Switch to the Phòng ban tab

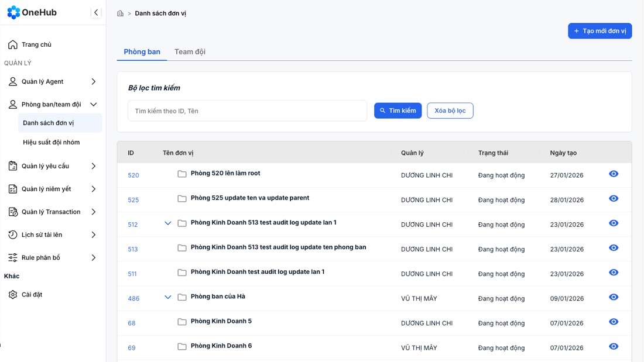[x=142, y=51]
